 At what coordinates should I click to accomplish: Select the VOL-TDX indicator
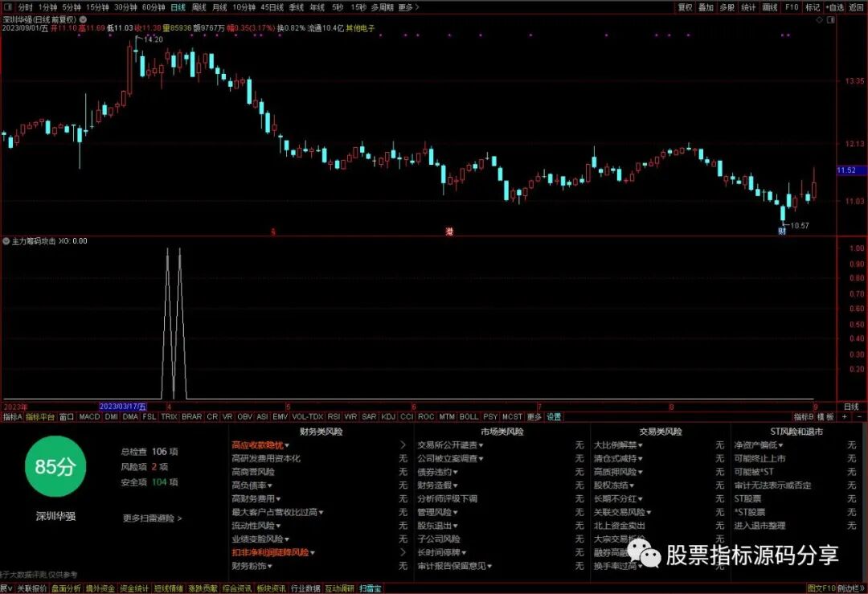pyautogui.click(x=307, y=417)
